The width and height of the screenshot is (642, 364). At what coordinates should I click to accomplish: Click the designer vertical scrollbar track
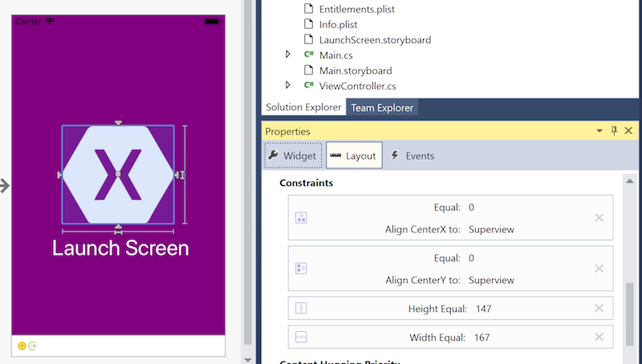point(248,172)
